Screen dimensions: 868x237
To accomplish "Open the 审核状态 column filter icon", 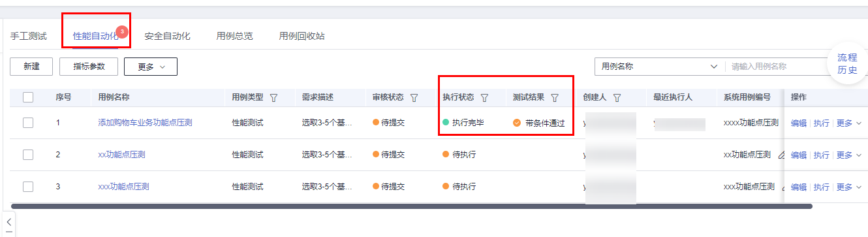I will tap(414, 97).
